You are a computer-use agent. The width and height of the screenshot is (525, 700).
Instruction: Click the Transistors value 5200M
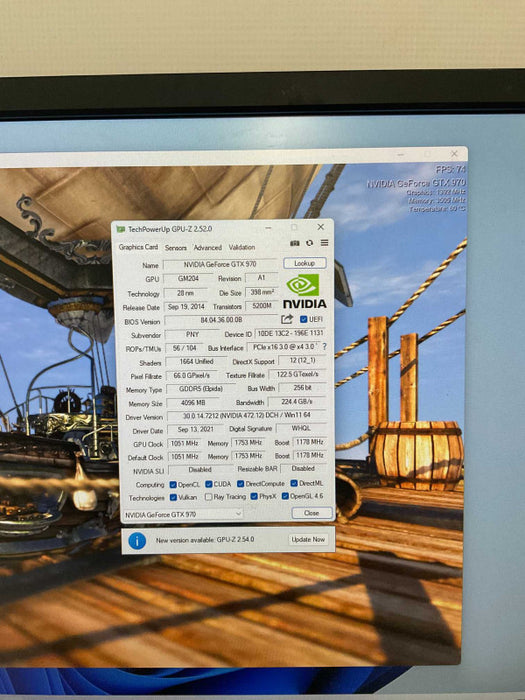pos(262,306)
